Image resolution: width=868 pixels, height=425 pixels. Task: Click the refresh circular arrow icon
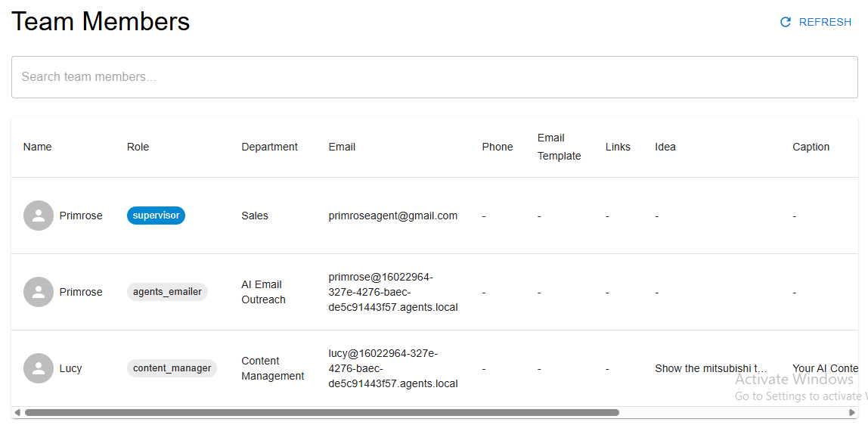(x=785, y=22)
